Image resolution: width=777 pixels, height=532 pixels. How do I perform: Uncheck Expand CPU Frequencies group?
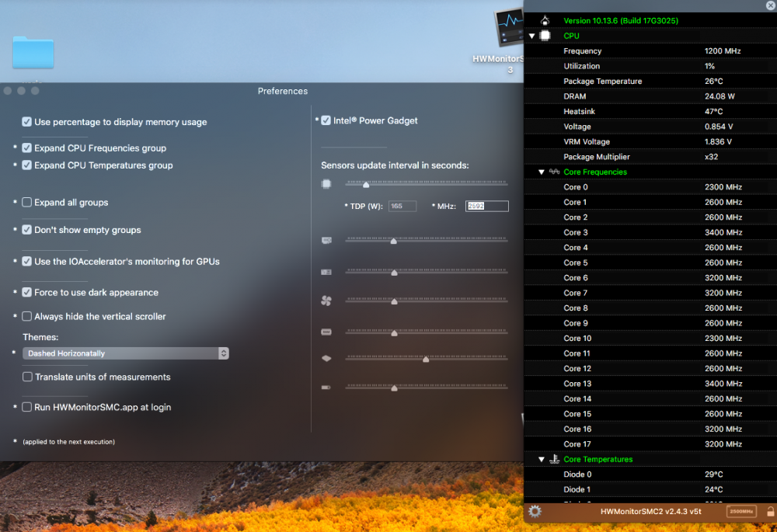(x=26, y=148)
